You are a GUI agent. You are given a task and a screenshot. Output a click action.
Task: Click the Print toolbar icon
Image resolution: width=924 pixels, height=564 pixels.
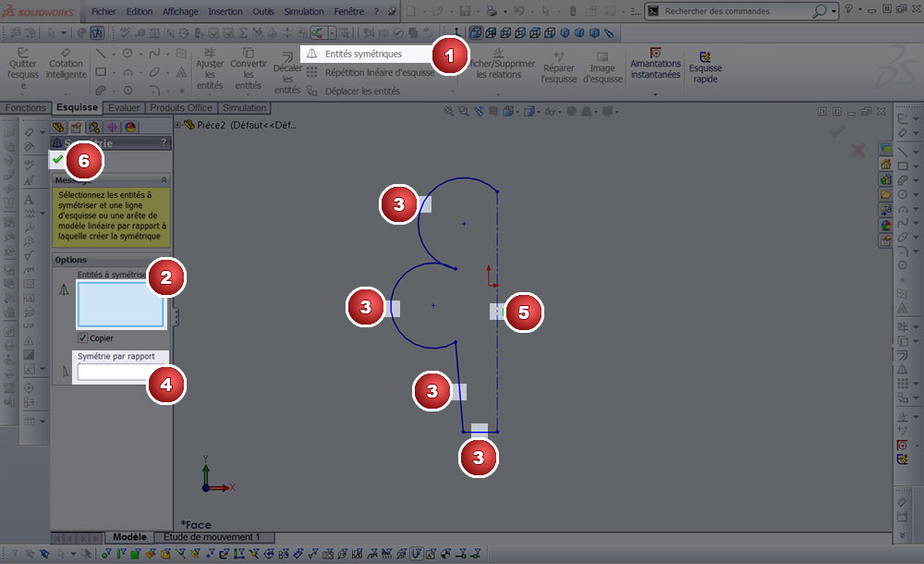pos(492,11)
